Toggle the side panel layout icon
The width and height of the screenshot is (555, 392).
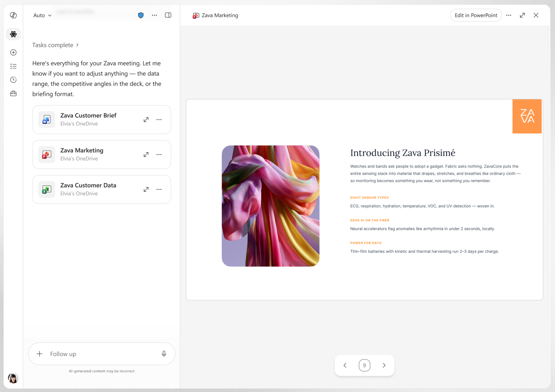(x=168, y=15)
